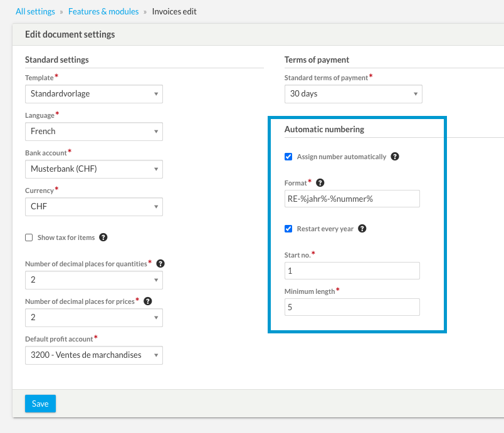
Task: Click the Automatic numbering section heading
Action: (324, 129)
